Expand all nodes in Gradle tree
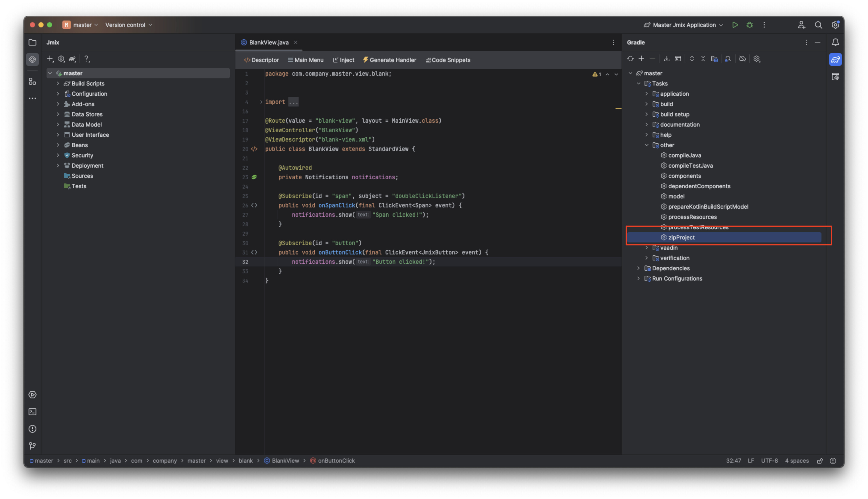 click(692, 59)
